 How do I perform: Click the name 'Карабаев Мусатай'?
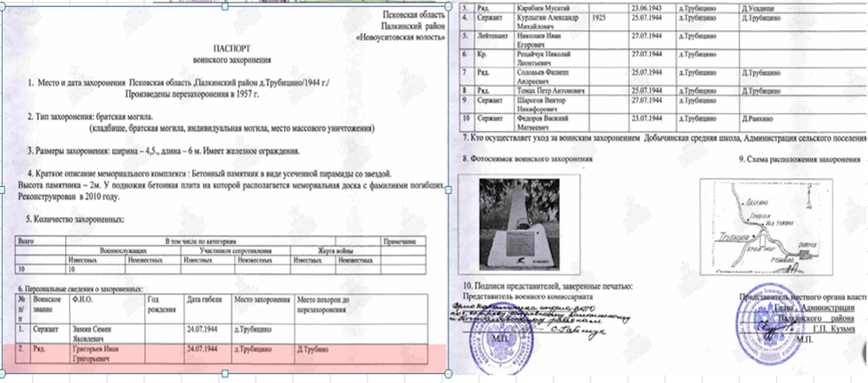click(542, 8)
